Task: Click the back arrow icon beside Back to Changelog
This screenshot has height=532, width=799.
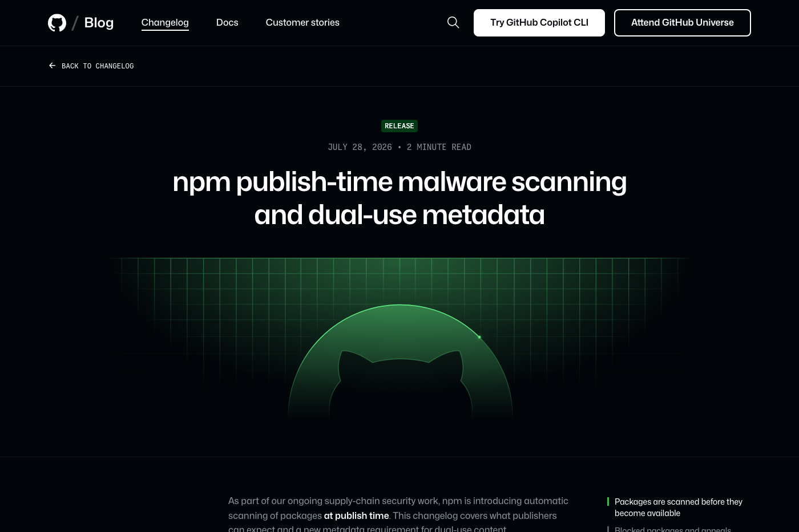Action: click(52, 66)
